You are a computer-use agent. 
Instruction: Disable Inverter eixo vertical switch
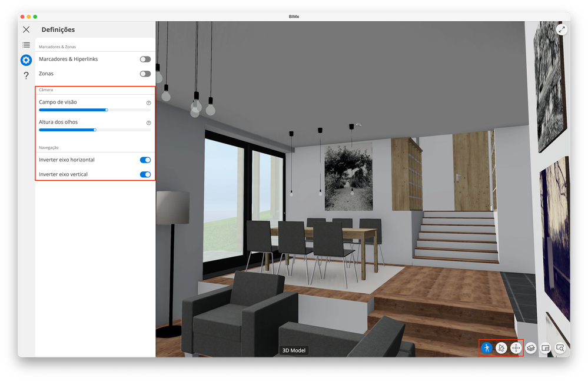pyautogui.click(x=145, y=174)
